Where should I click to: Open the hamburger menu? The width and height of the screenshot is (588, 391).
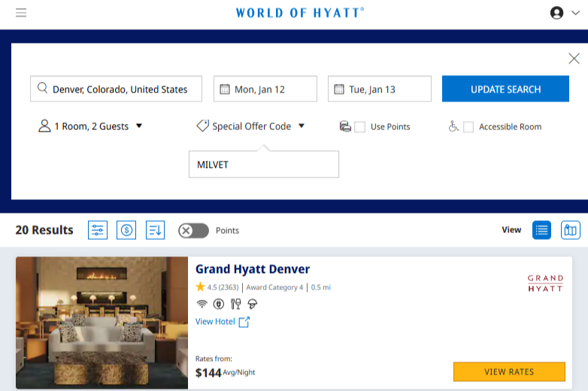(x=21, y=13)
